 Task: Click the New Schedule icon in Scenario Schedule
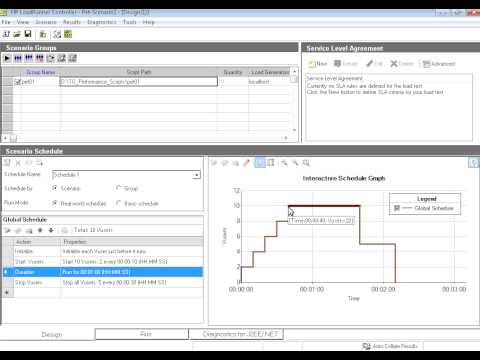[x=7, y=163]
